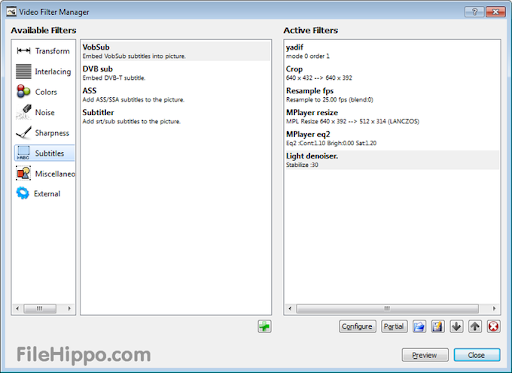Click the help question mark button
Screen dimensions: 512x373
475,12
